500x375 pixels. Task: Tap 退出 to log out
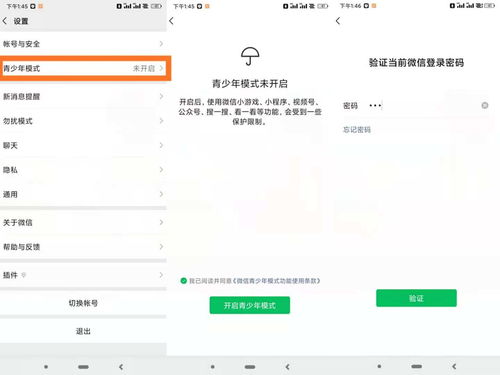[83, 331]
